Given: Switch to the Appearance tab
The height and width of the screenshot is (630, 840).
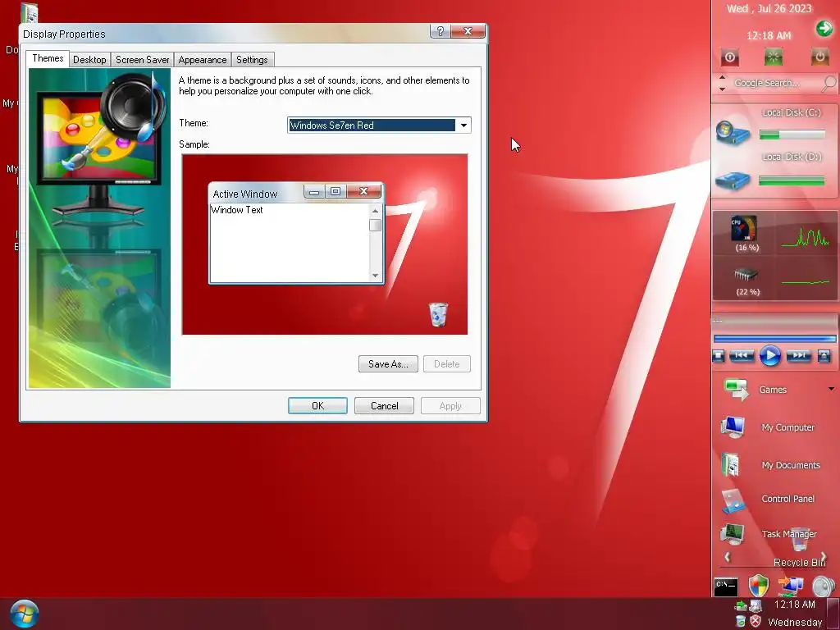Looking at the screenshot, I should coord(202,59).
